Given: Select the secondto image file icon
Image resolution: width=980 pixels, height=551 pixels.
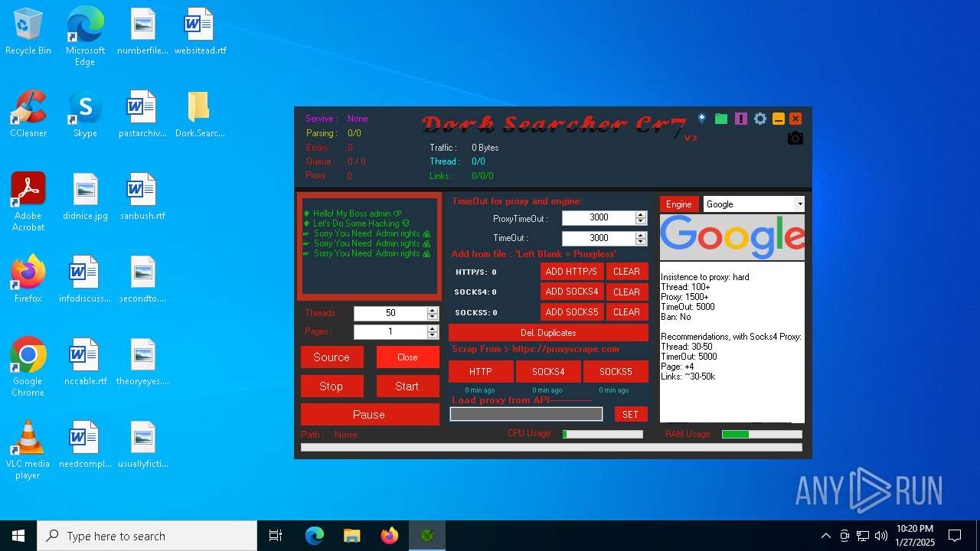Looking at the screenshot, I should pos(142,279).
